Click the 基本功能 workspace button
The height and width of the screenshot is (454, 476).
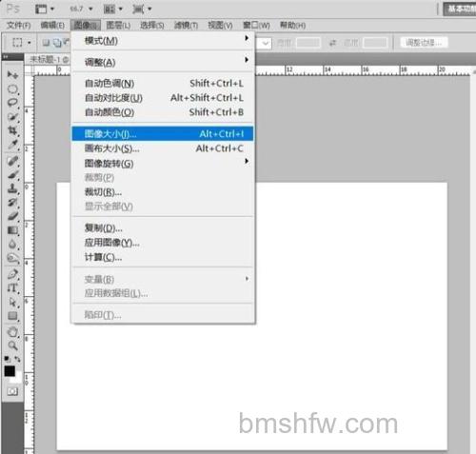(x=460, y=10)
